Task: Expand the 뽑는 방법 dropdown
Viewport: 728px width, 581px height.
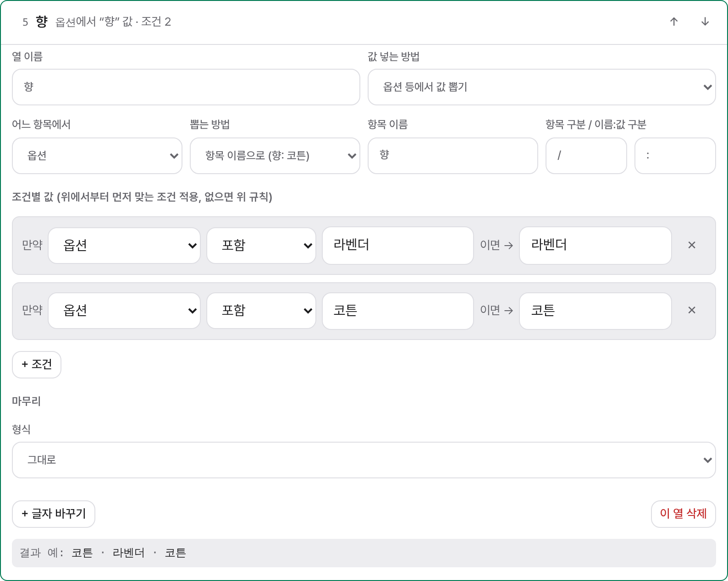Action: 275,156
